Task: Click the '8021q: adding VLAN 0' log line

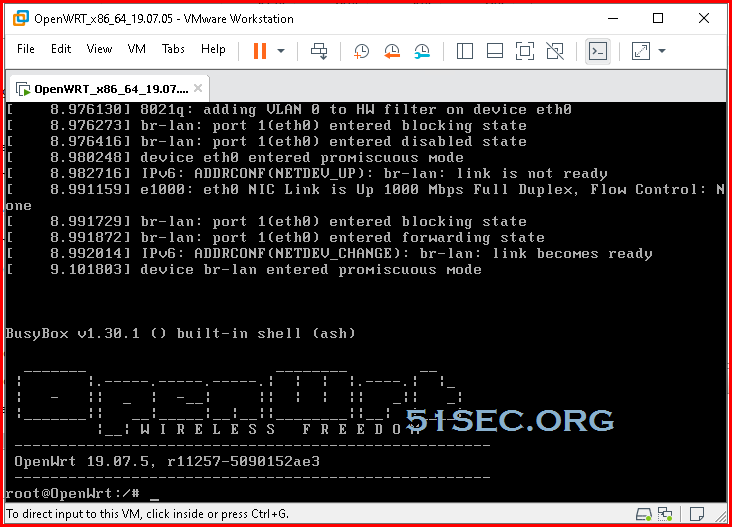Action: (289, 110)
